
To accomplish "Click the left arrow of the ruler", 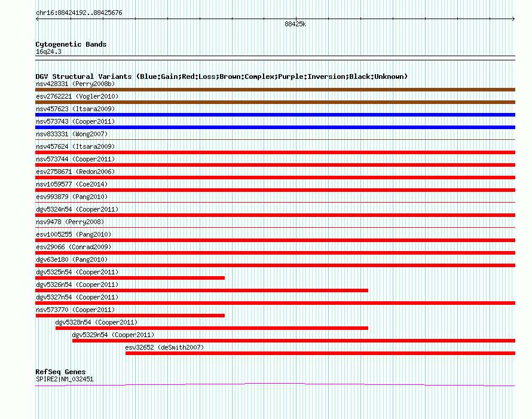I will tap(37, 19).
